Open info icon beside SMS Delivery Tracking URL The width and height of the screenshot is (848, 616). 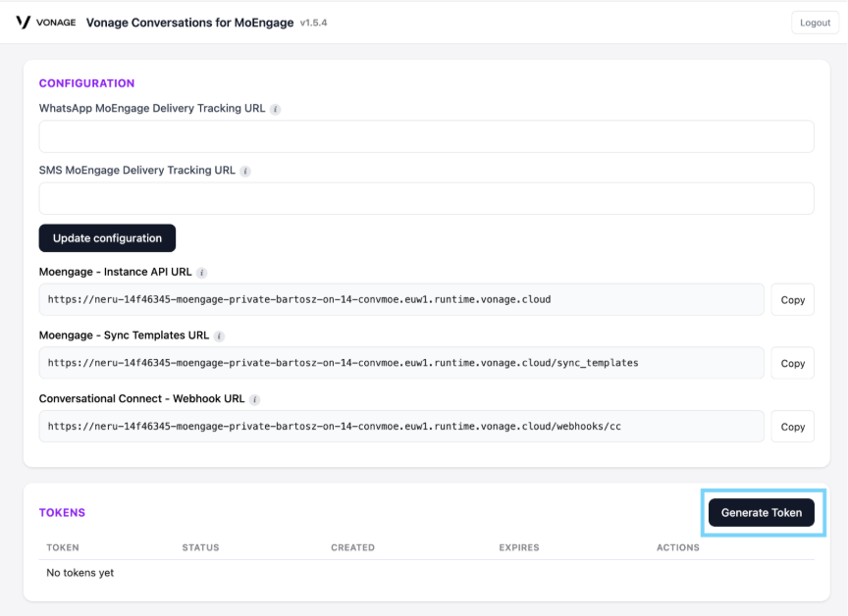click(x=245, y=172)
